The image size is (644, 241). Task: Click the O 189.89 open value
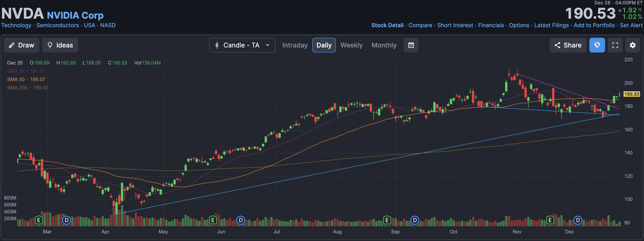pos(39,63)
